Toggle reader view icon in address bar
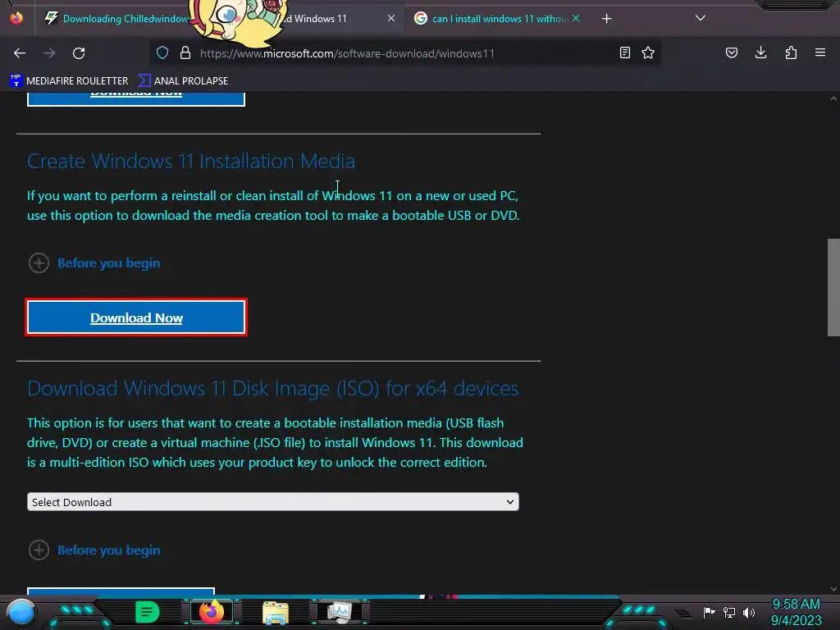Screen dimensions: 840x630 click(x=624, y=52)
